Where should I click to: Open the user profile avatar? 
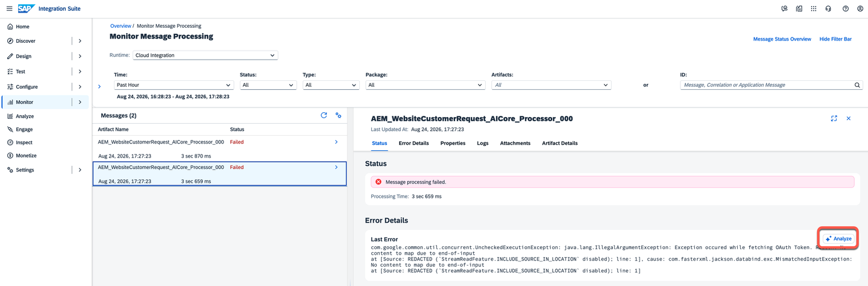point(860,8)
